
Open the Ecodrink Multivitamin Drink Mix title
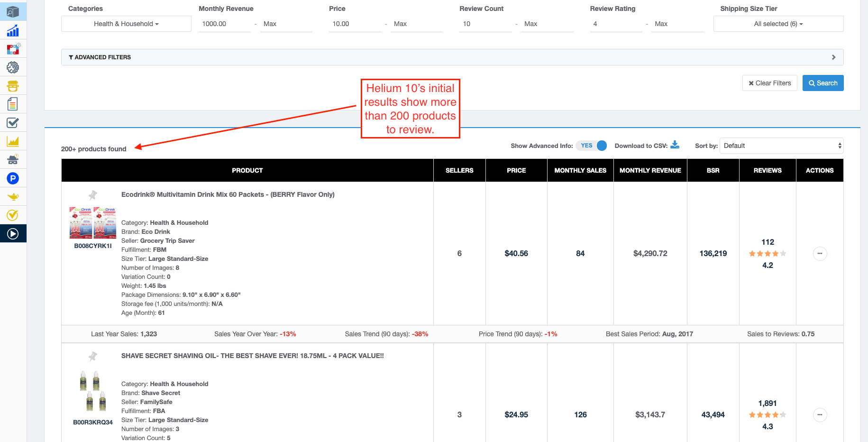coord(228,194)
